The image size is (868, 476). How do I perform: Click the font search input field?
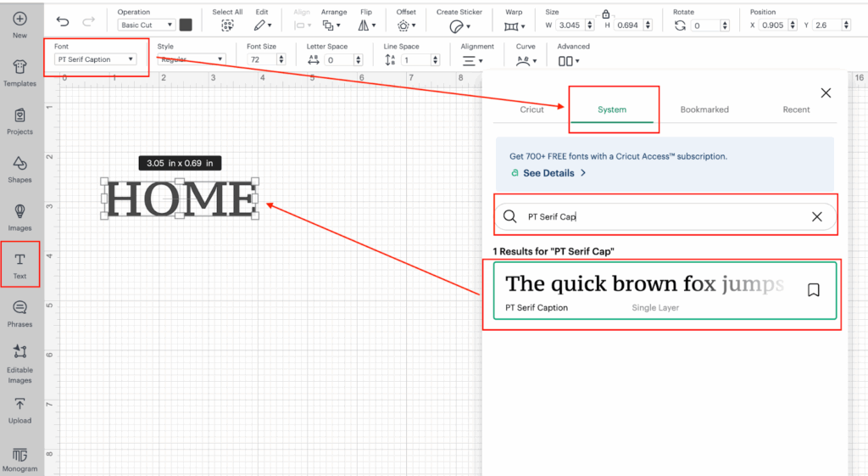click(x=661, y=217)
